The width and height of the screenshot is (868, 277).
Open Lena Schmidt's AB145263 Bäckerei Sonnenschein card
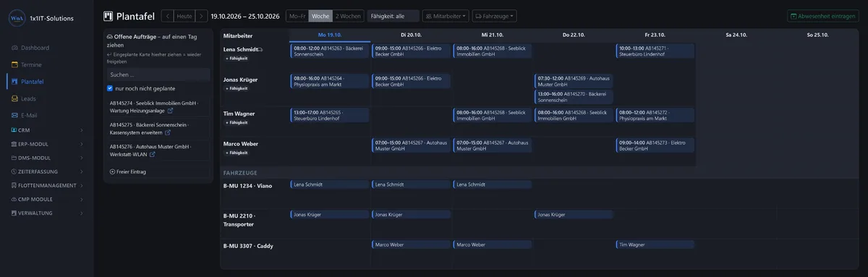coord(330,51)
